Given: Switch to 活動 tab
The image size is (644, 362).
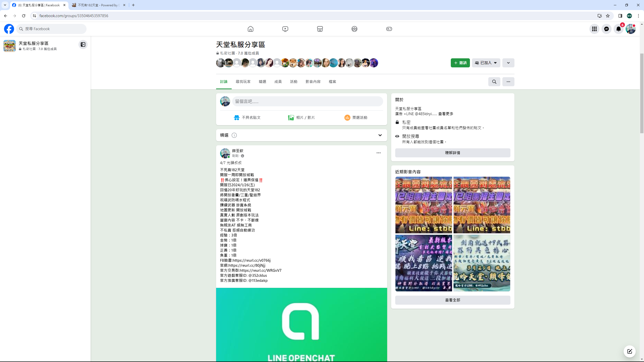Looking at the screenshot, I should pos(294,82).
